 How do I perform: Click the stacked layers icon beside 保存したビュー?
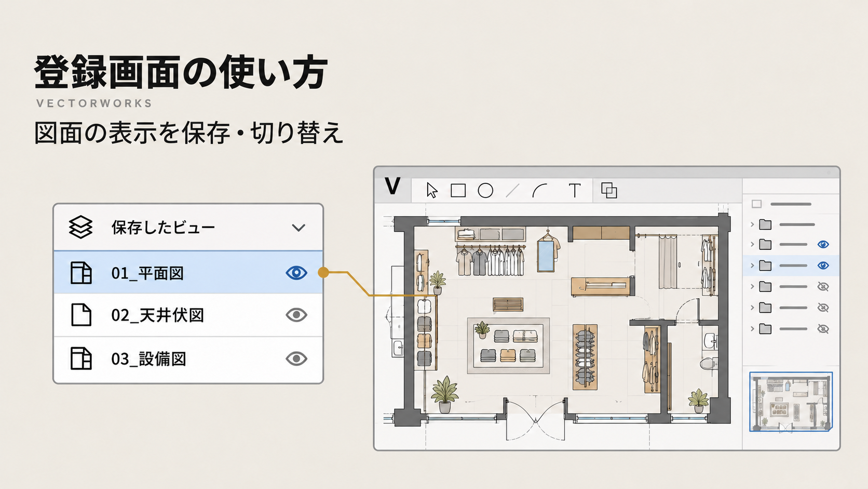pos(81,228)
